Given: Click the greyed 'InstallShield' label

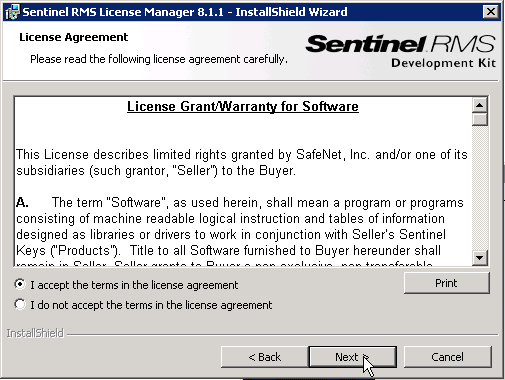Looking at the screenshot, I should coord(35,333).
